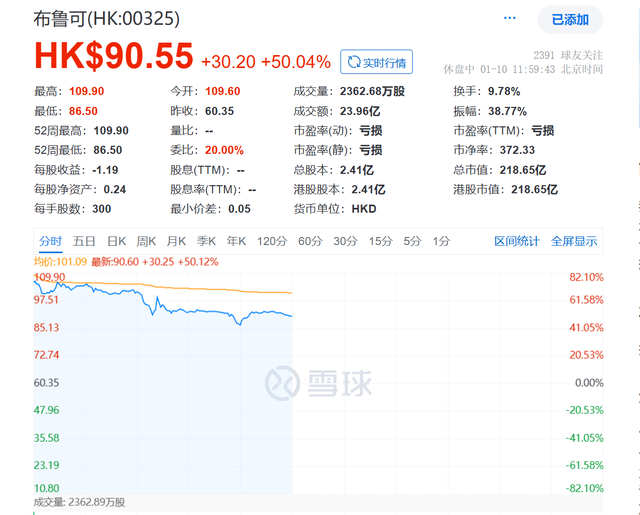Switch to the 日K chart tab
640x515 pixels.
coord(116,241)
